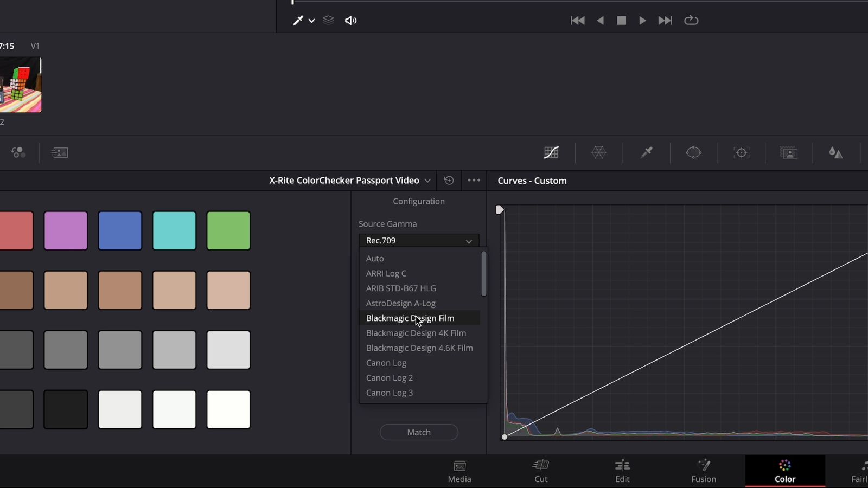Click the layers overlay icon

coord(328,20)
